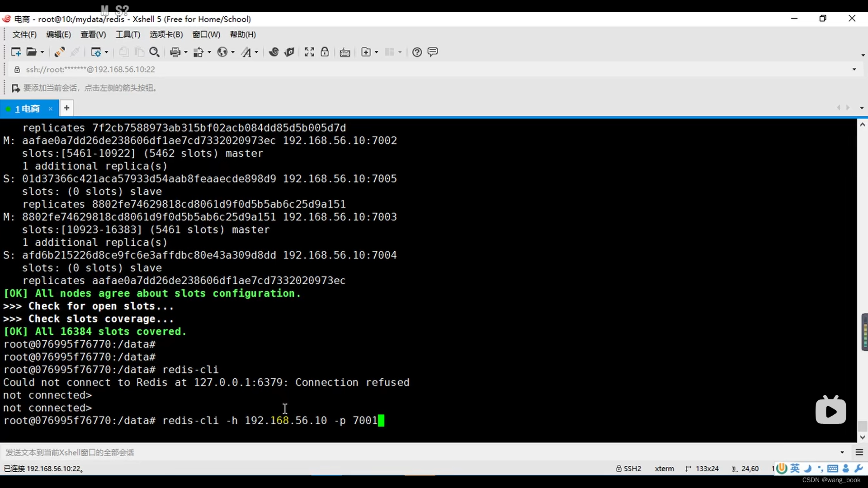Click terminal scrollbar up arrow
The width and height of the screenshot is (868, 488).
[x=863, y=124]
